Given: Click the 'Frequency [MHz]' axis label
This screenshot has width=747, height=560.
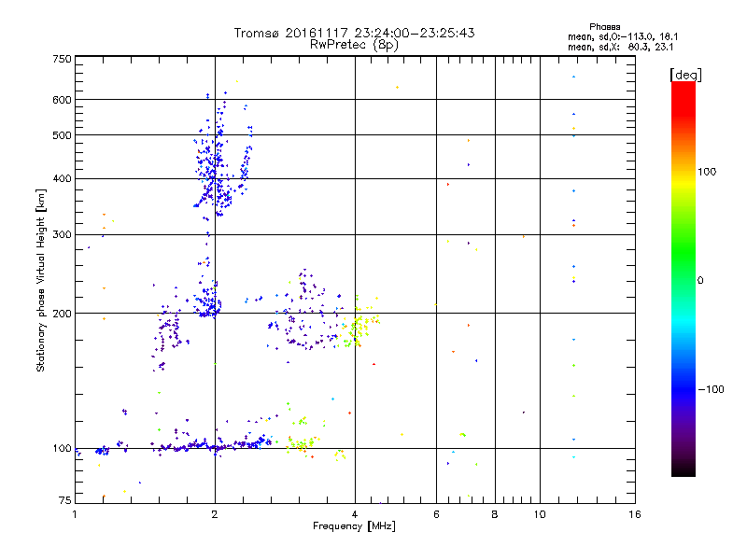Looking at the screenshot, I should pyautogui.click(x=354, y=526).
